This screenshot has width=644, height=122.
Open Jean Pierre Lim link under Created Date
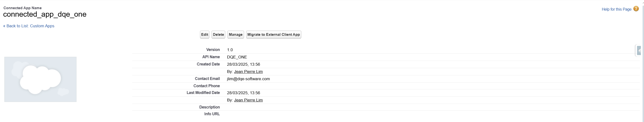(x=248, y=72)
